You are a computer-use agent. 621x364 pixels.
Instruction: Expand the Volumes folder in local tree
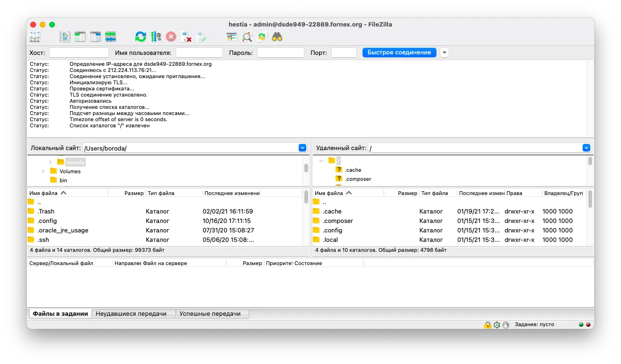tap(43, 171)
